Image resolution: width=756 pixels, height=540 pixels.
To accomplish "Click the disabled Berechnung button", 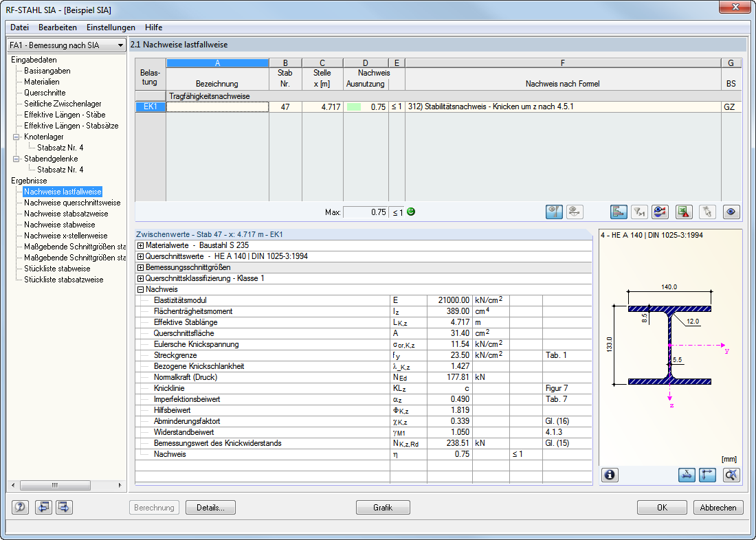I will pos(154,508).
